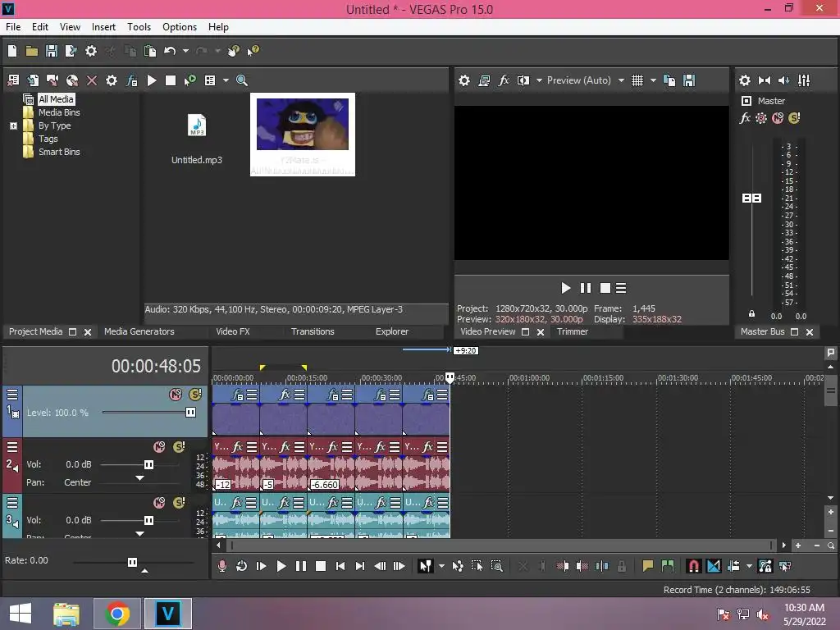Image resolution: width=840 pixels, height=630 pixels.
Task: Open Overlays grid dropdown arrow
Action: tap(652, 80)
